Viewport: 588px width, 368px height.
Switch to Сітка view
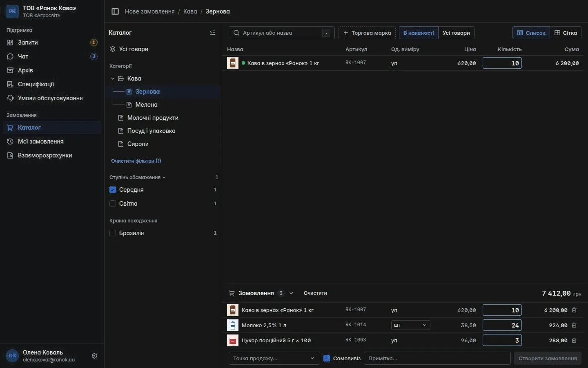(566, 33)
